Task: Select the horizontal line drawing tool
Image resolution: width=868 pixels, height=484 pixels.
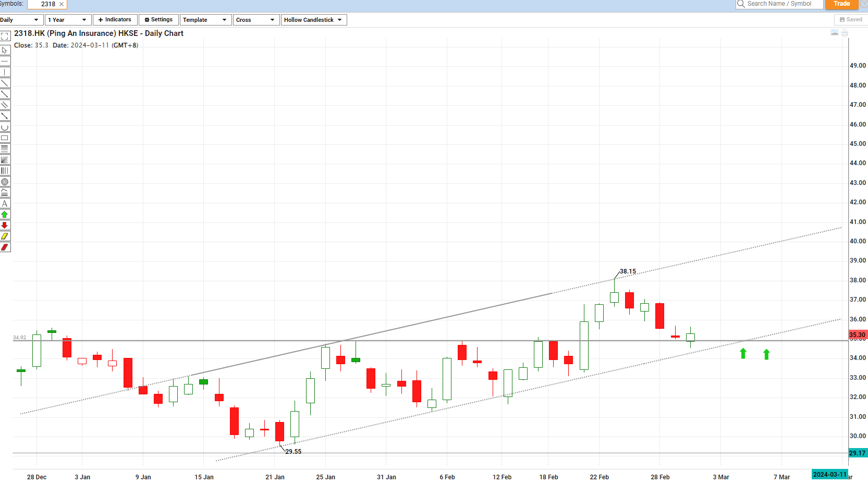Action: pos(5,61)
